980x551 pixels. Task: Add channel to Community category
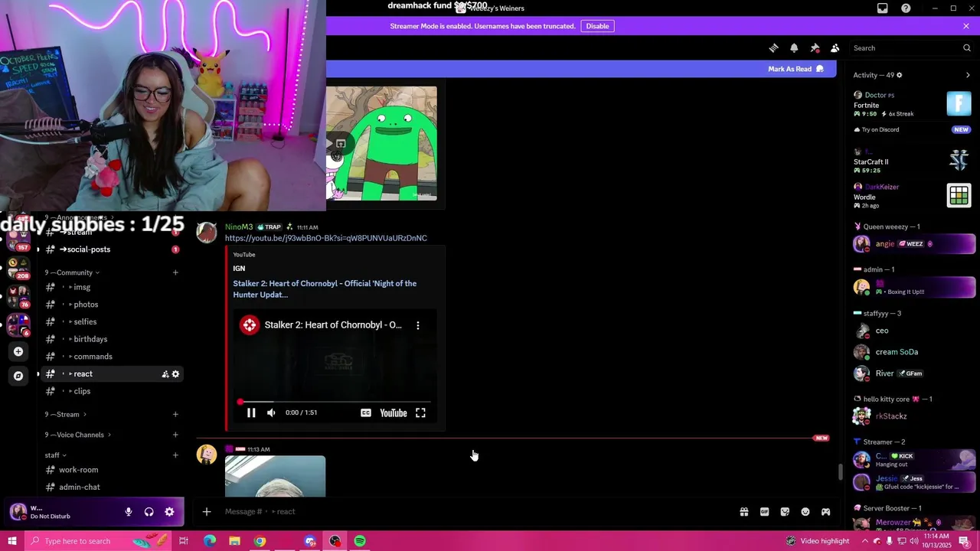(175, 272)
